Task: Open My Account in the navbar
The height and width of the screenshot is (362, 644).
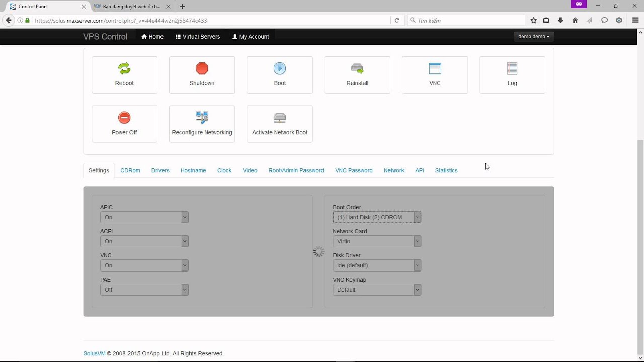Action: (251, 37)
